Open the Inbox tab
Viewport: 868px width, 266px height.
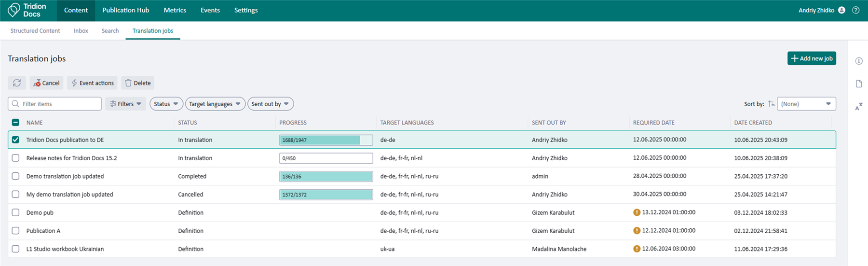[x=81, y=31]
